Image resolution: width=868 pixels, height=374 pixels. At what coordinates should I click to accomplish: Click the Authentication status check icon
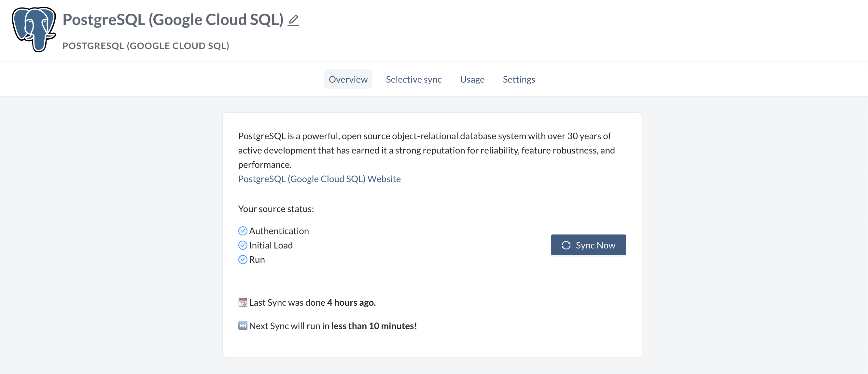click(x=243, y=231)
